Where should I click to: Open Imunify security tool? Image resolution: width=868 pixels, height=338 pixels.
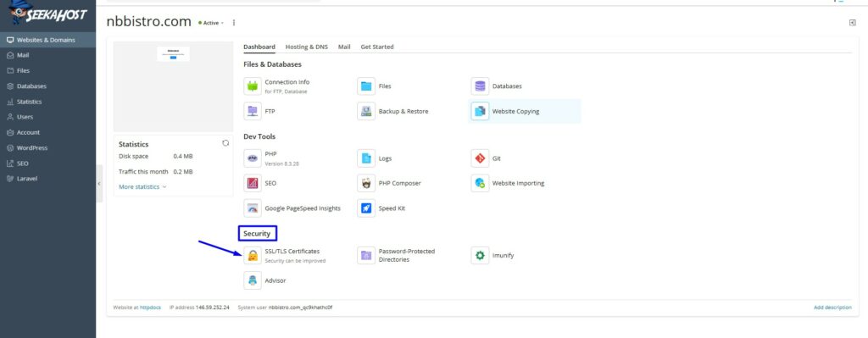pyautogui.click(x=480, y=256)
